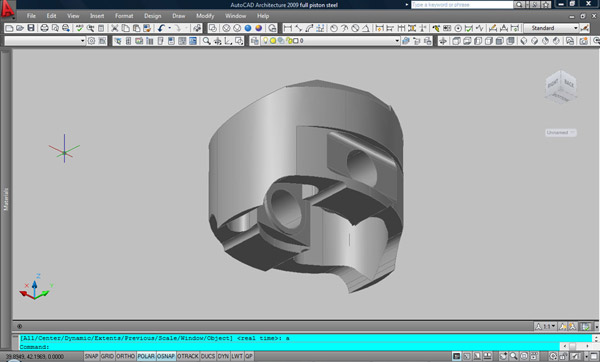Image resolution: width=600 pixels, height=362 pixels.
Task: Open the View menu
Action: (73, 16)
